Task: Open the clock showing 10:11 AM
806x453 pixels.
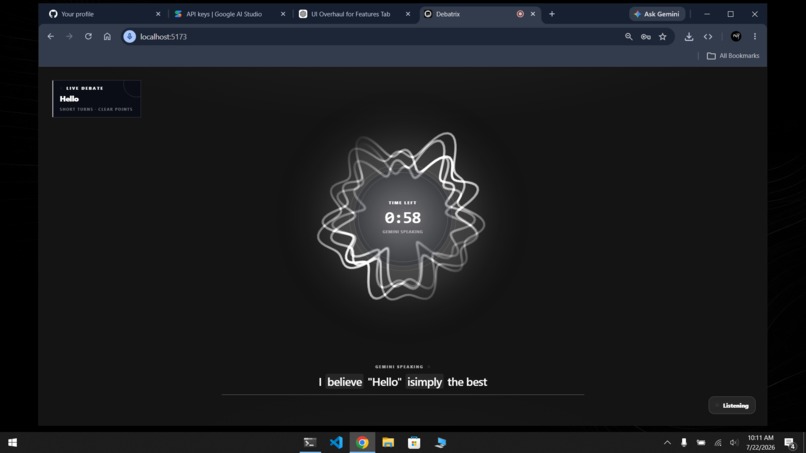Action: pos(760,442)
